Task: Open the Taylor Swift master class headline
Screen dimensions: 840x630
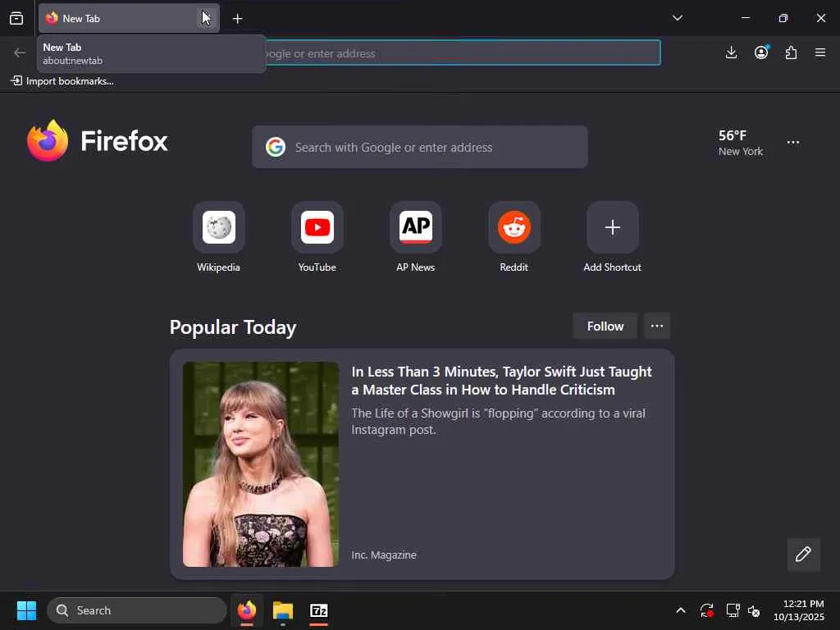Action: tap(501, 381)
